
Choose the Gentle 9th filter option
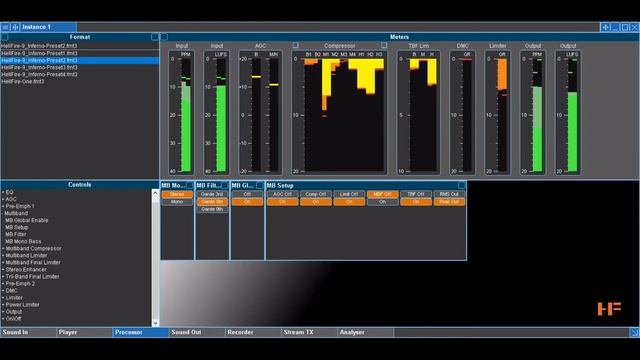(x=212, y=209)
